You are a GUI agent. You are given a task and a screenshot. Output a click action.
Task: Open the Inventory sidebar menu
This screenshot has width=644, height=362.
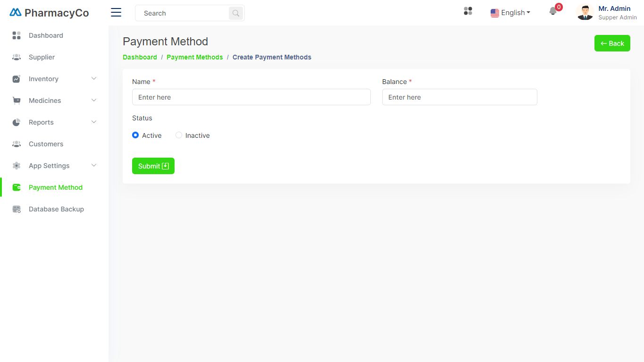coord(43,79)
